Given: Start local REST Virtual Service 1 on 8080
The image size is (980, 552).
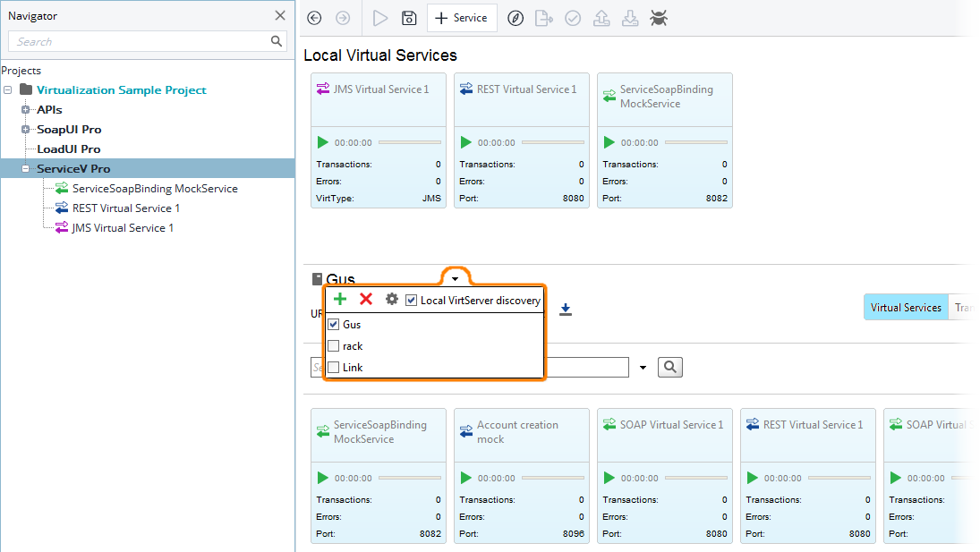Looking at the screenshot, I should click(x=465, y=142).
